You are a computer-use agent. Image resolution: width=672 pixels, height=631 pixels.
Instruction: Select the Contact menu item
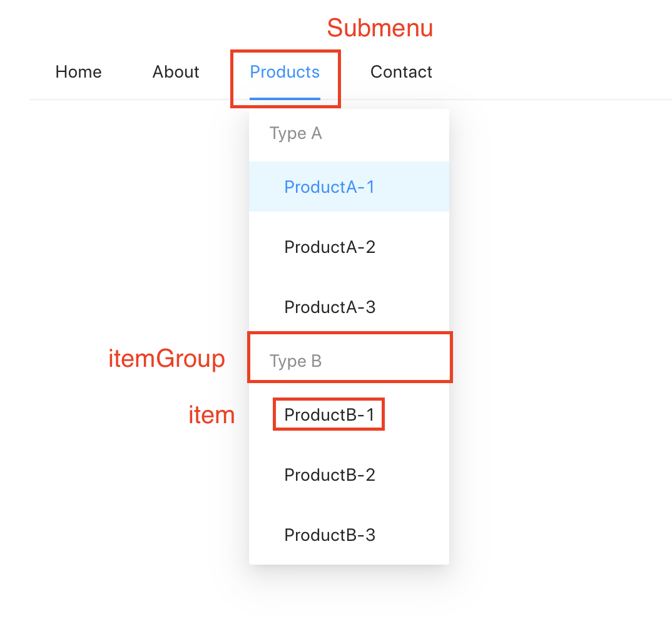pyautogui.click(x=401, y=72)
